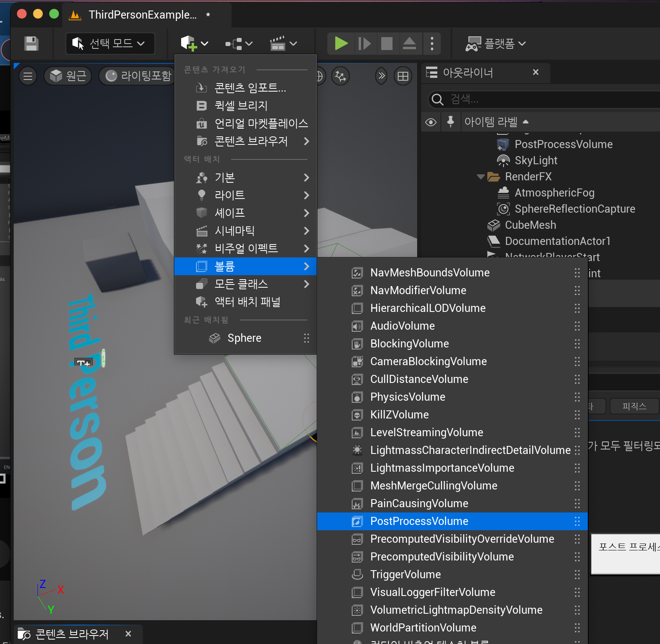
Task: Collapse the RenderFX folder
Action: (480, 176)
